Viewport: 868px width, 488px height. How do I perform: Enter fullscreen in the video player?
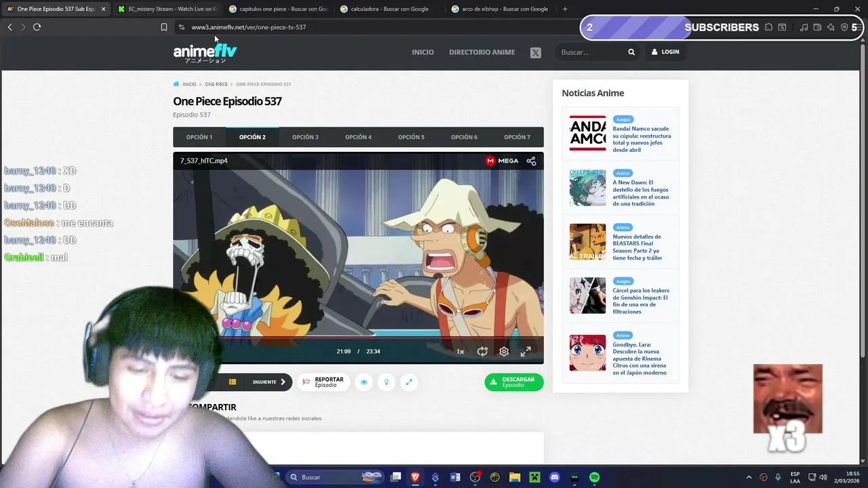coord(526,351)
